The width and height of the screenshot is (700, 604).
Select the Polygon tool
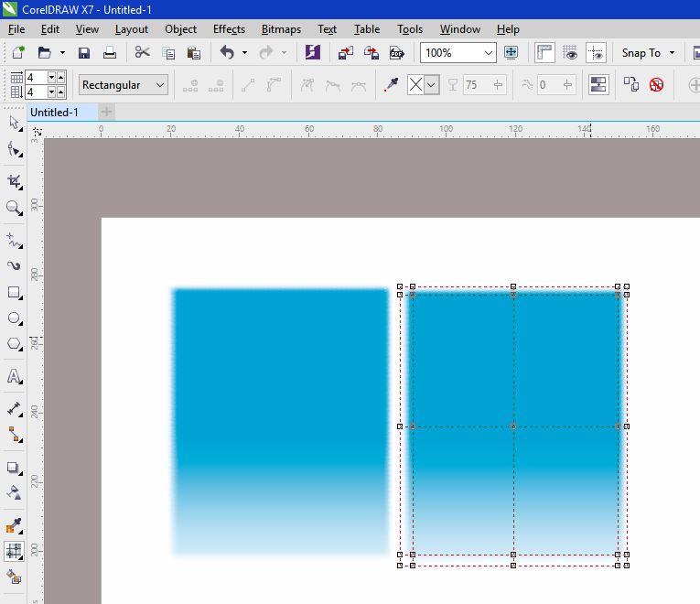pyautogui.click(x=15, y=344)
